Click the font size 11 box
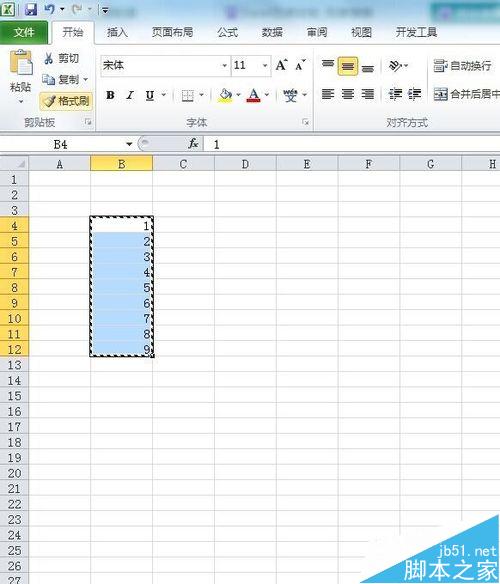This screenshot has width=500, height=584. tap(246, 66)
